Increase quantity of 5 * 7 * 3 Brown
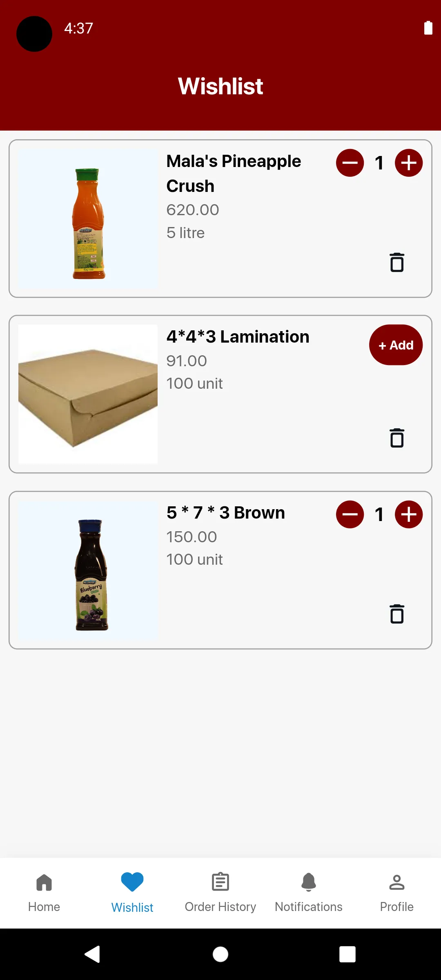Screen dimensions: 441x980 pyautogui.click(x=409, y=514)
